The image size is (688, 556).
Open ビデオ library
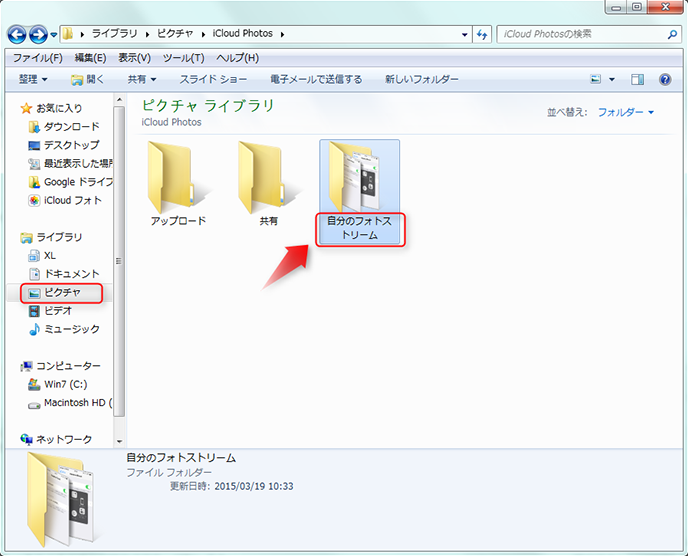click(57, 311)
